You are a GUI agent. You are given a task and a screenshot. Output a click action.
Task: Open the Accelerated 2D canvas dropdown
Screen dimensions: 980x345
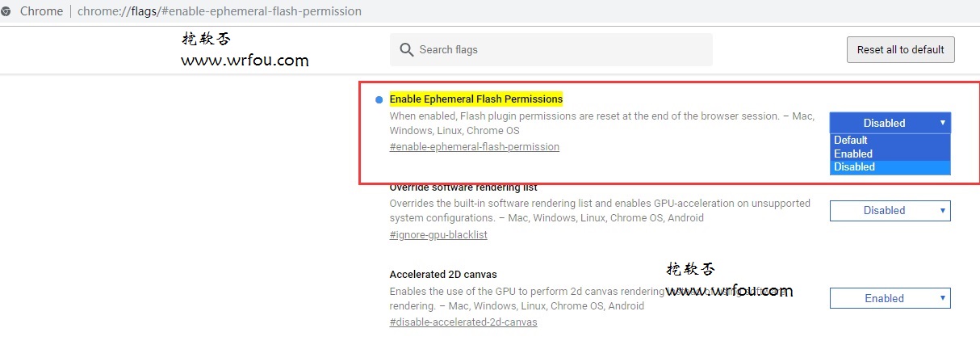click(x=890, y=298)
